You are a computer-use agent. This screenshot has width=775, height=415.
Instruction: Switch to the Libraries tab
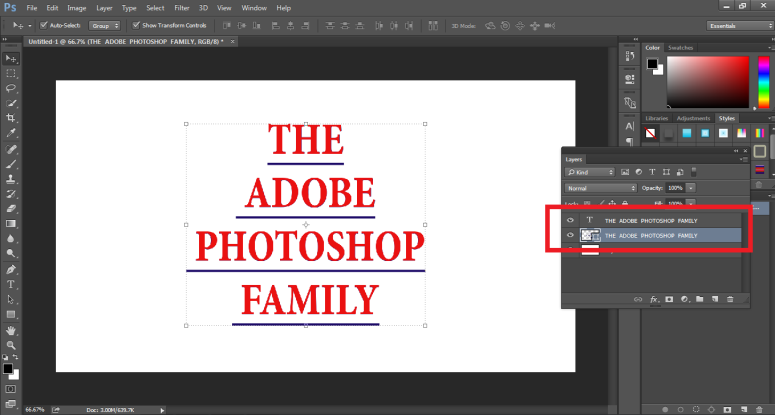point(656,119)
